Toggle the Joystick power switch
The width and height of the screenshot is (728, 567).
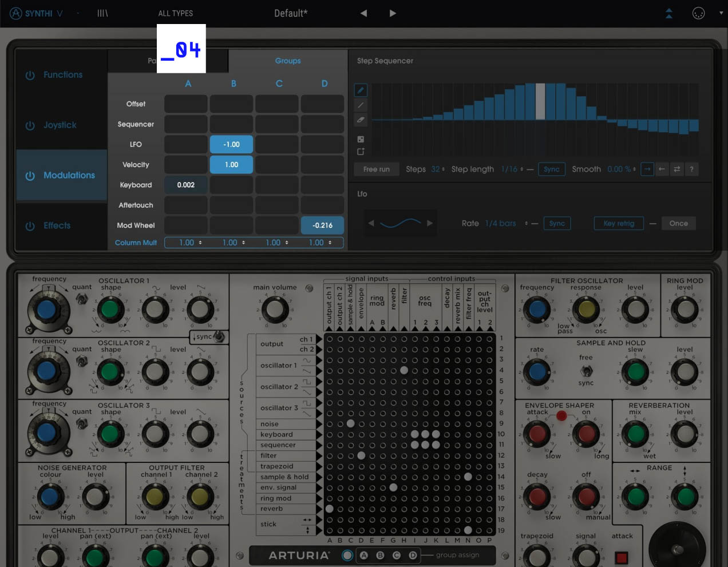30,125
